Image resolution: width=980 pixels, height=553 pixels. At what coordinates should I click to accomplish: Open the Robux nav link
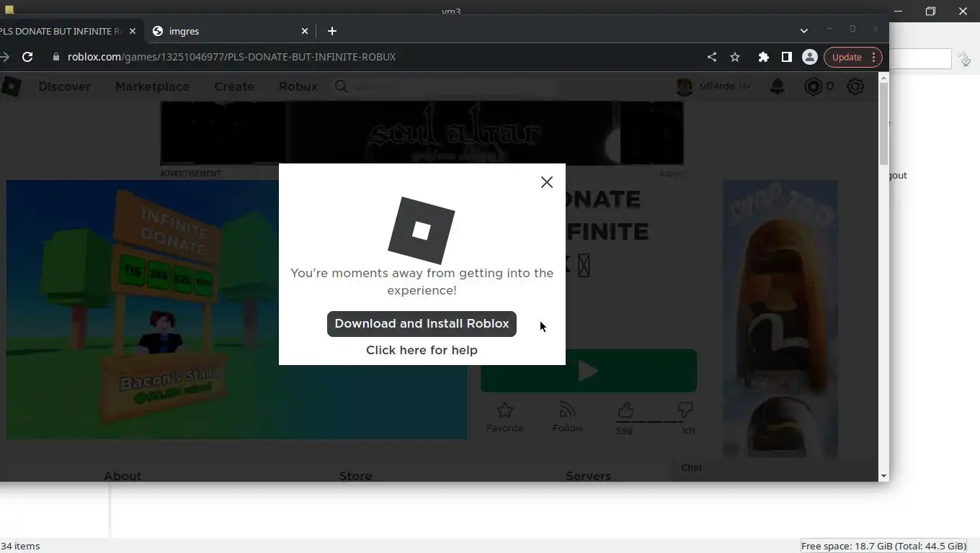click(x=298, y=86)
